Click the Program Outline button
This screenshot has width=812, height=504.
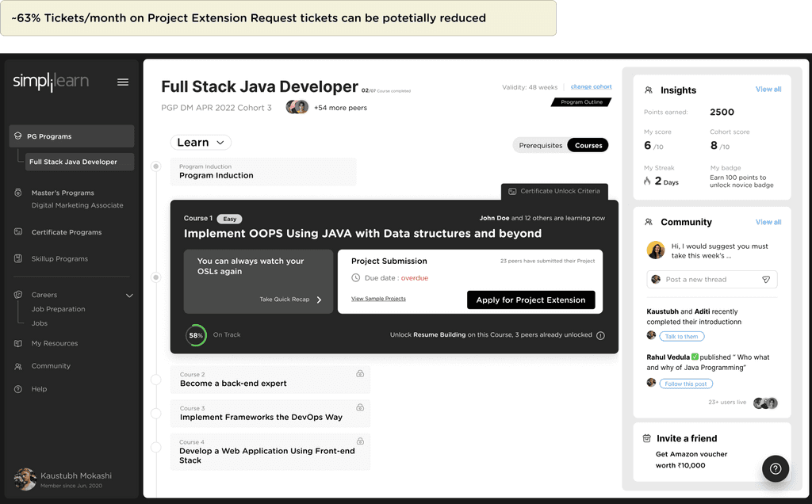coord(581,102)
